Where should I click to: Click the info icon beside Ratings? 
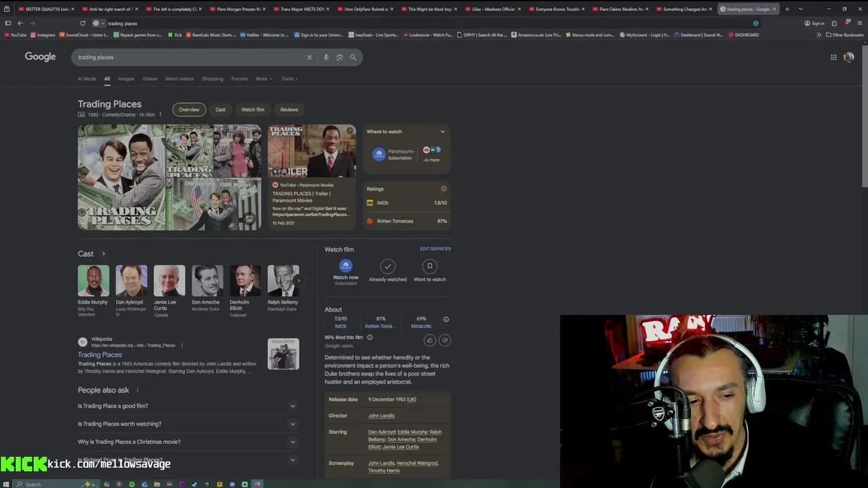click(443, 189)
